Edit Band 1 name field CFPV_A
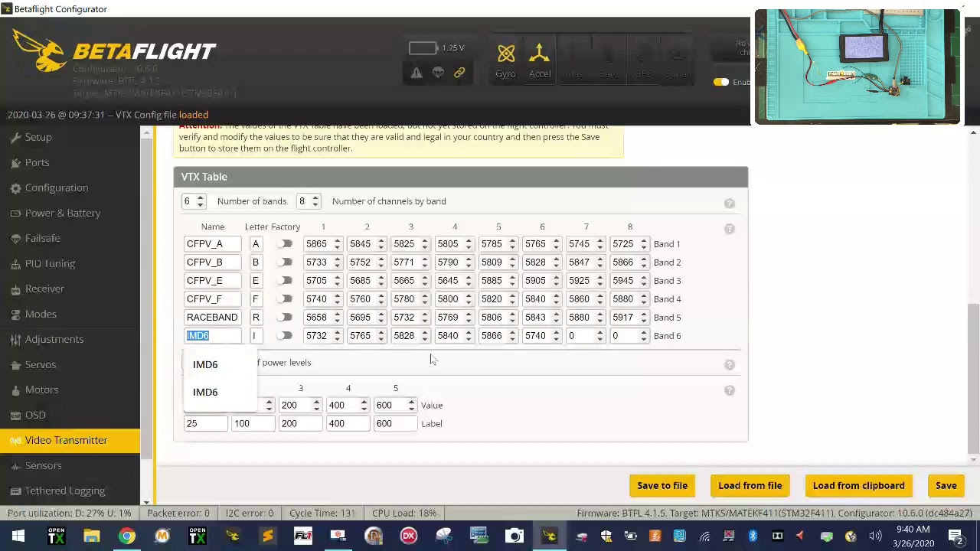Screen dimensions: 980x551 click(x=212, y=244)
